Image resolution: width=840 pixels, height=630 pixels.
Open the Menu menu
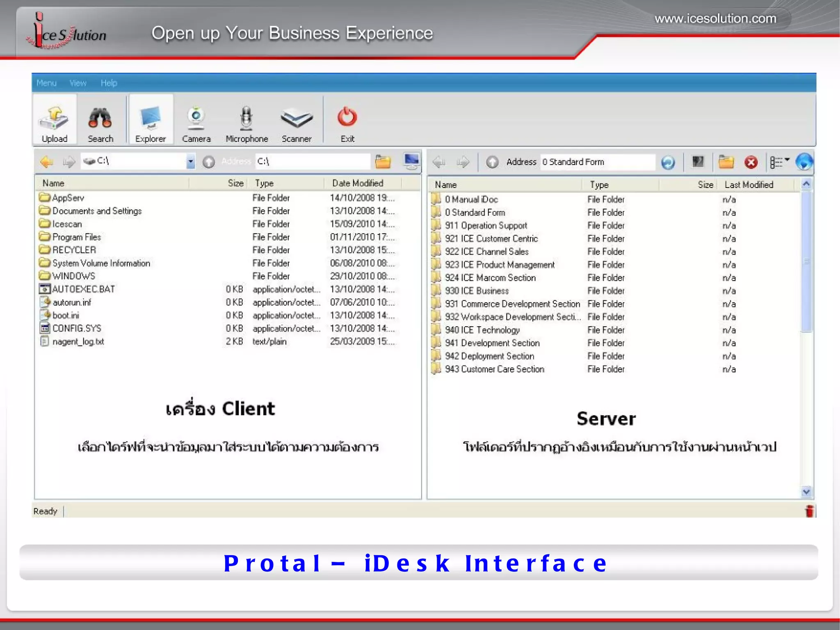pos(46,83)
